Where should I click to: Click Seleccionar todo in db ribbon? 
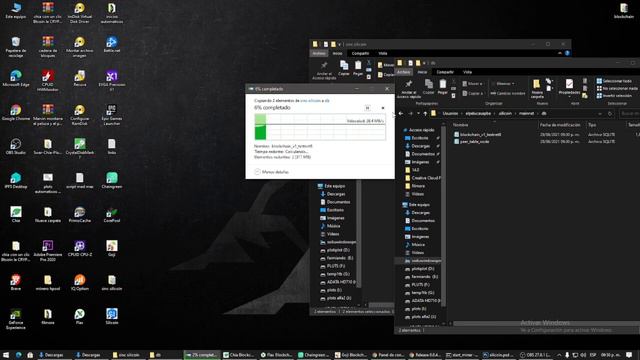(x=614, y=81)
